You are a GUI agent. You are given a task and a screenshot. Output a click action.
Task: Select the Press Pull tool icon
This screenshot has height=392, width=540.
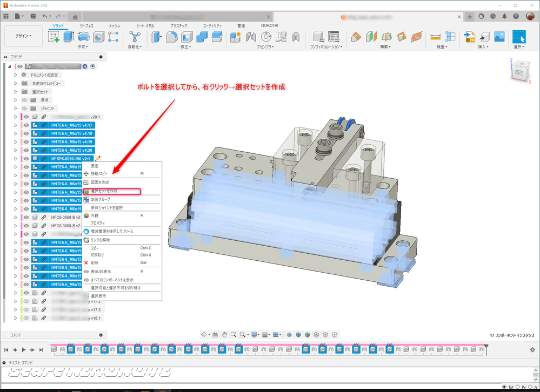(156, 37)
